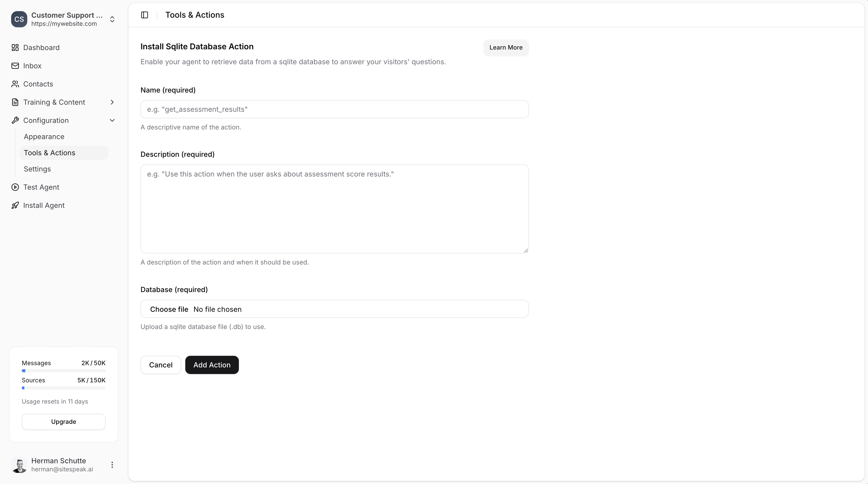Viewport: 868px width, 484px height.
Task: Open the agent switcher chevrons
Action: [112, 19]
